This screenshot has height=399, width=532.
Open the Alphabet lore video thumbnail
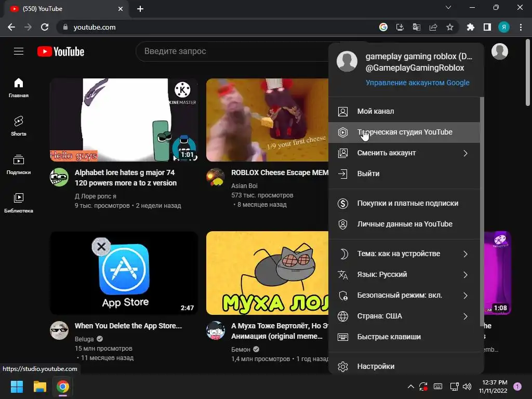point(124,120)
